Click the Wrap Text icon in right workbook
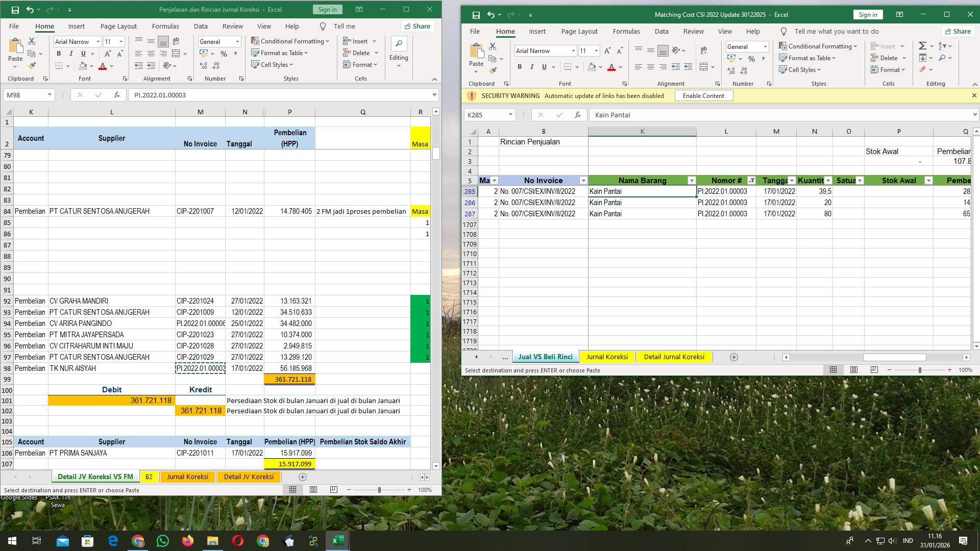 click(x=704, y=51)
